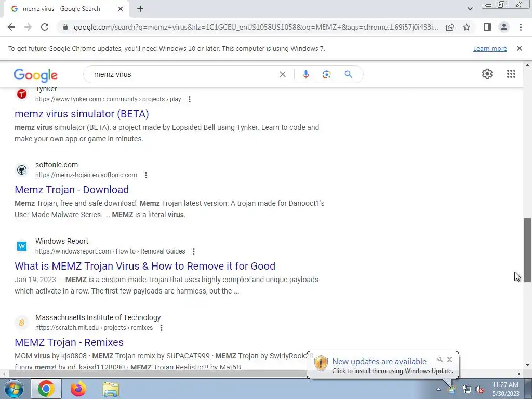Click the scrollbar up arrow
This screenshot has height=399, width=532.
527,65
